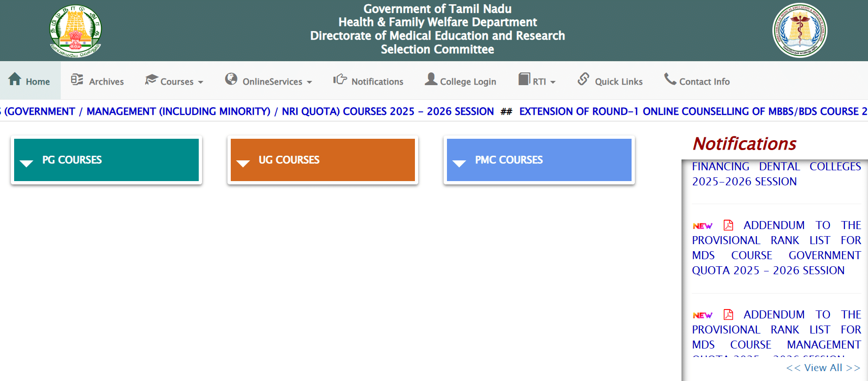The height and width of the screenshot is (381, 868).
Task: Click the user icon for College Login
Action: [x=430, y=79]
